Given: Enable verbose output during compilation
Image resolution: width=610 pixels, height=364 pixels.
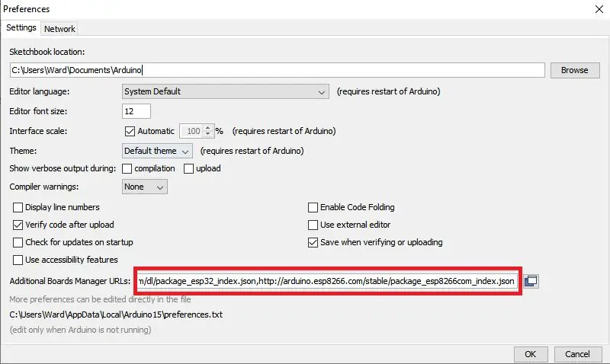Looking at the screenshot, I should [127, 168].
